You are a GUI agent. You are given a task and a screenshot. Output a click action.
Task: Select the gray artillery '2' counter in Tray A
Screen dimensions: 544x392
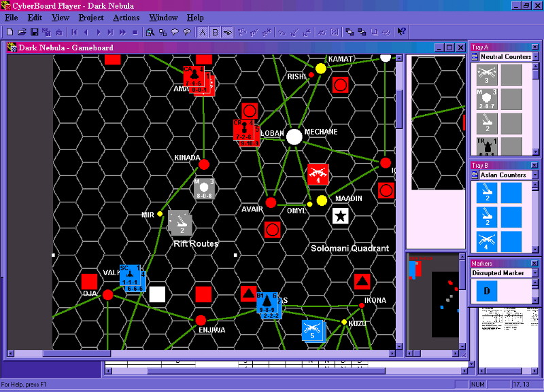(487, 124)
